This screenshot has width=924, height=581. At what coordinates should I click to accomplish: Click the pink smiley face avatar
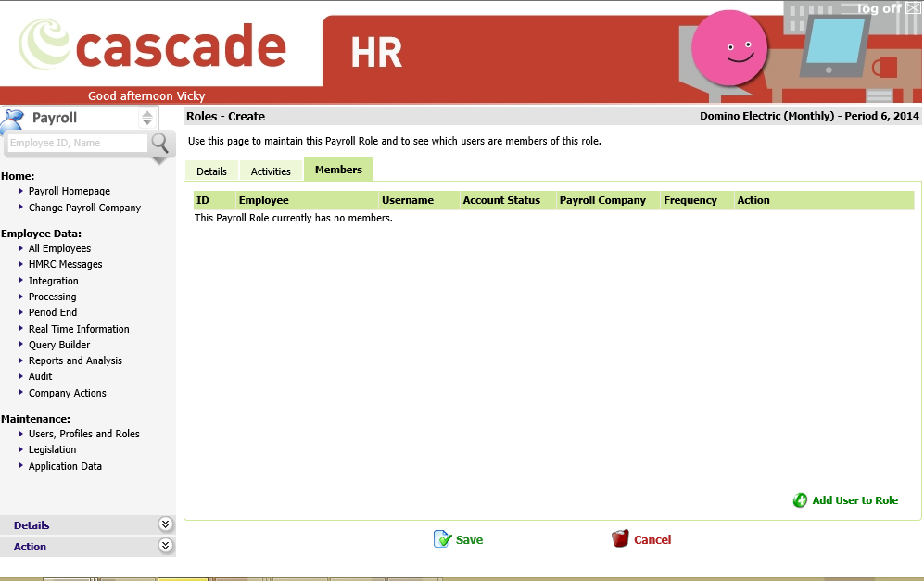tap(729, 48)
